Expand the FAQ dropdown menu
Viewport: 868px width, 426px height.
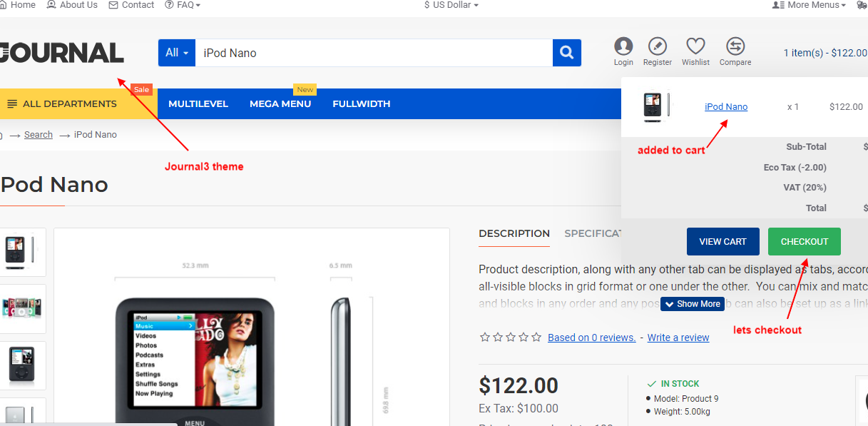pyautogui.click(x=183, y=5)
